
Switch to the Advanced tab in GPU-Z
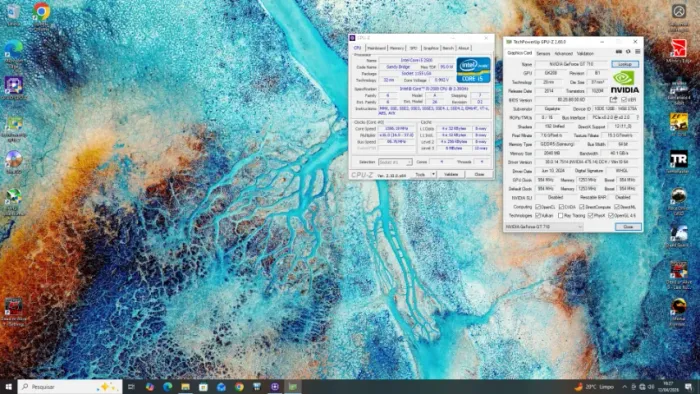click(x=563, y=54)
